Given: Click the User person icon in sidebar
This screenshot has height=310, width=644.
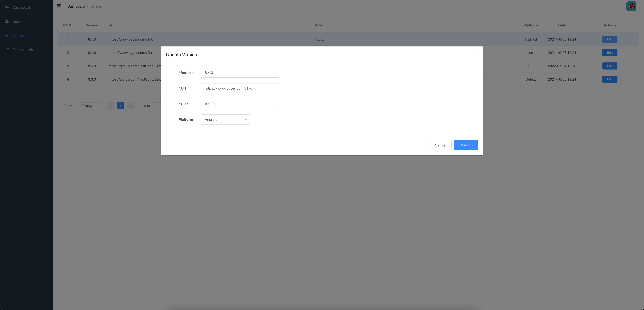Looking at the screenshot, I should (7, 21).
